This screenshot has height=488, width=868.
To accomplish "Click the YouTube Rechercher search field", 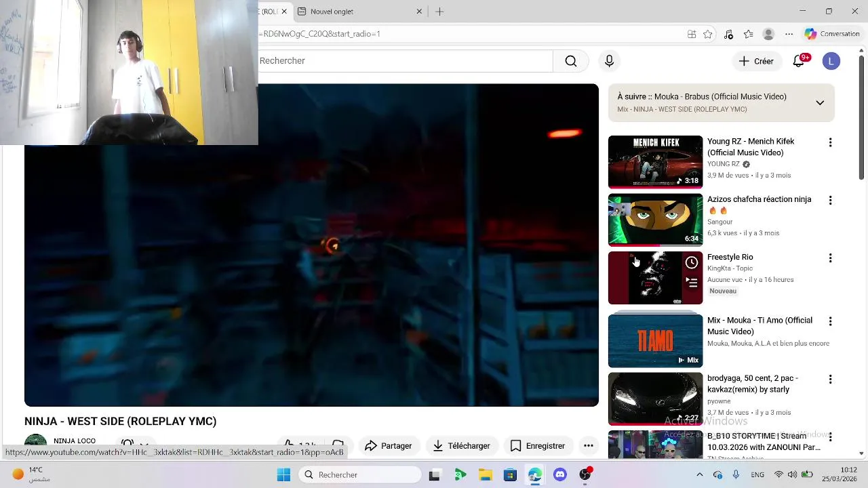I will point(406,61).
